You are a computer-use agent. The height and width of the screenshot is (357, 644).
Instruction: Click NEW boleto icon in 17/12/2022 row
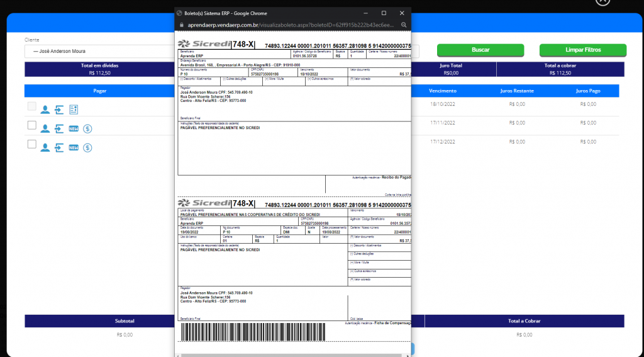coord(74,148)
